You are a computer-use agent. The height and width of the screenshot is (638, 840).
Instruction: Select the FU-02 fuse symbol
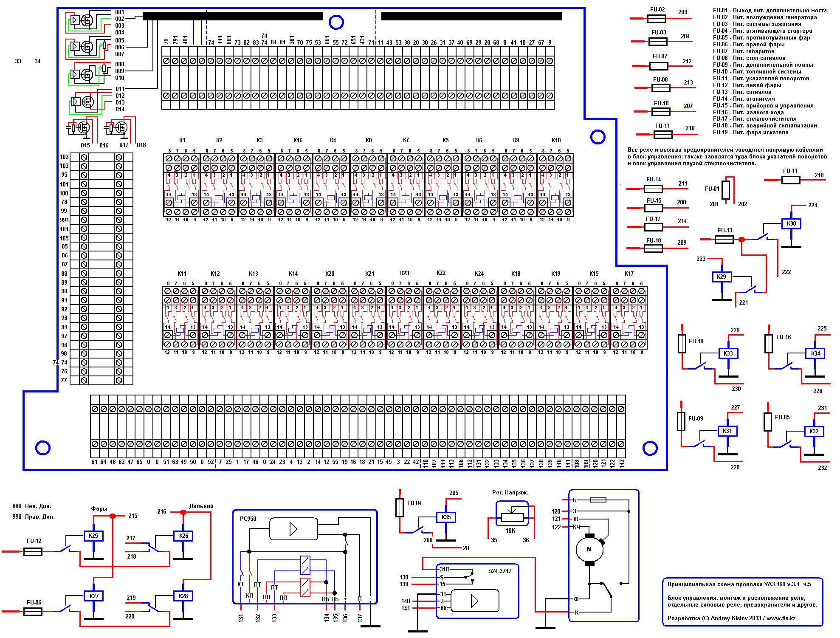coord(657,19)
